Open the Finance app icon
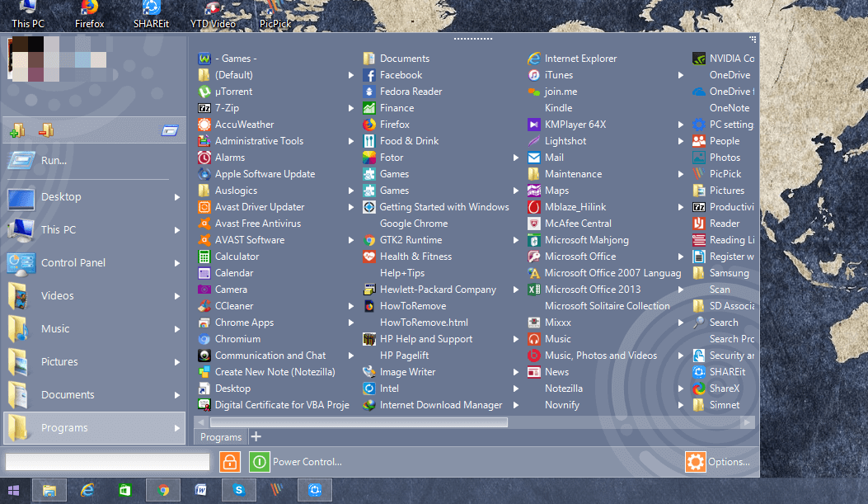 pyautogui.click(x=369, y=108)
